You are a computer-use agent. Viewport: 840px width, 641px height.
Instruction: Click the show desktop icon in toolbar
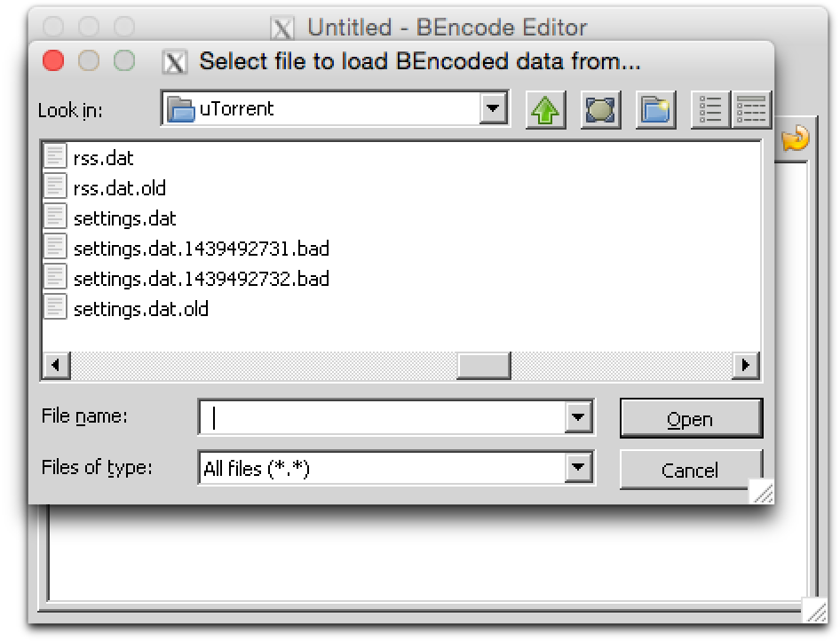click(601, 110)
